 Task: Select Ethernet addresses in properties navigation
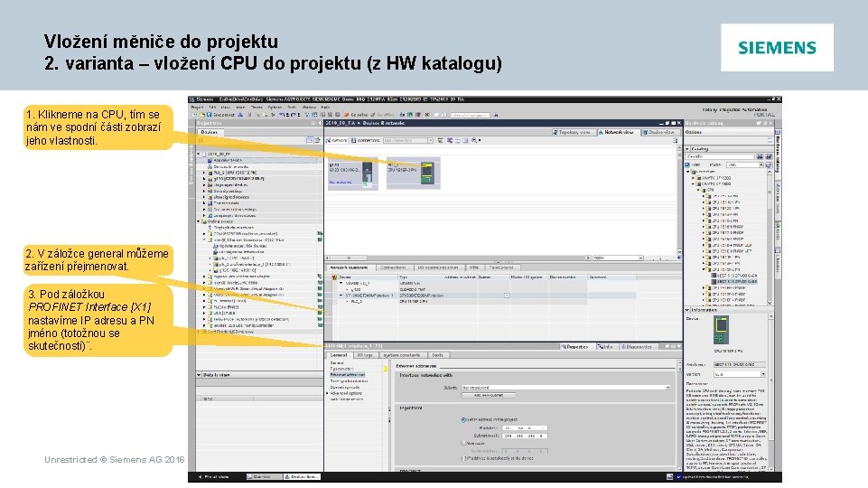[348, 375]
